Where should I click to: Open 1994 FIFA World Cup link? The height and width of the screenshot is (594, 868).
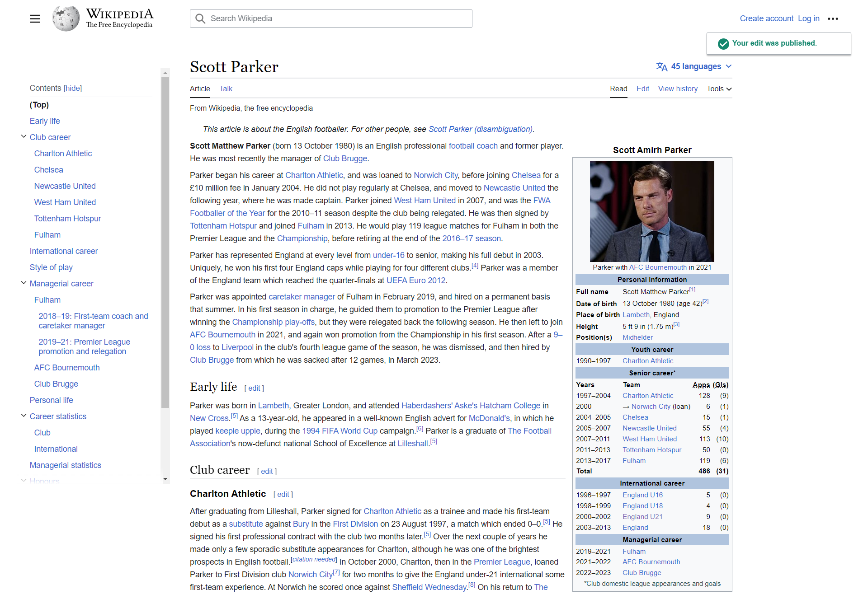340,431
